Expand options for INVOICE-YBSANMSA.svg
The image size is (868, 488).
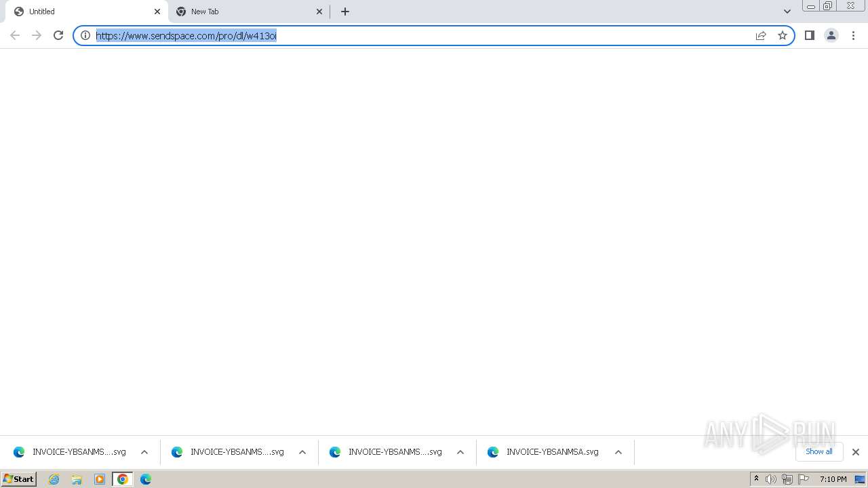pos(618,452)
